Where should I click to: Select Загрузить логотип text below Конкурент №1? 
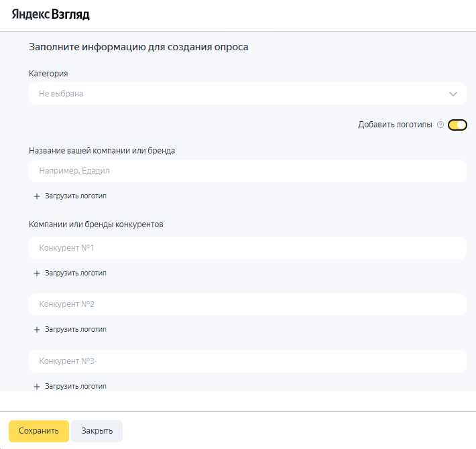click(76, 273)
